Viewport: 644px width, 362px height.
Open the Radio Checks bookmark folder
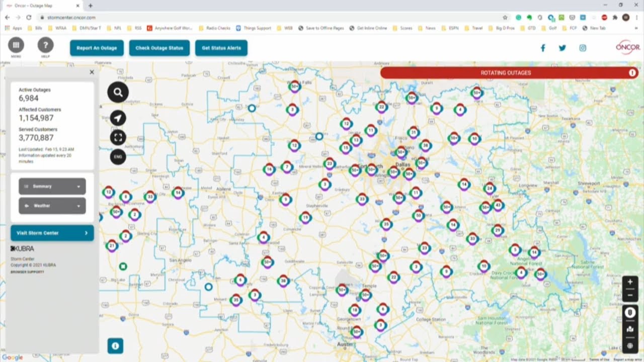coord(215,28)
